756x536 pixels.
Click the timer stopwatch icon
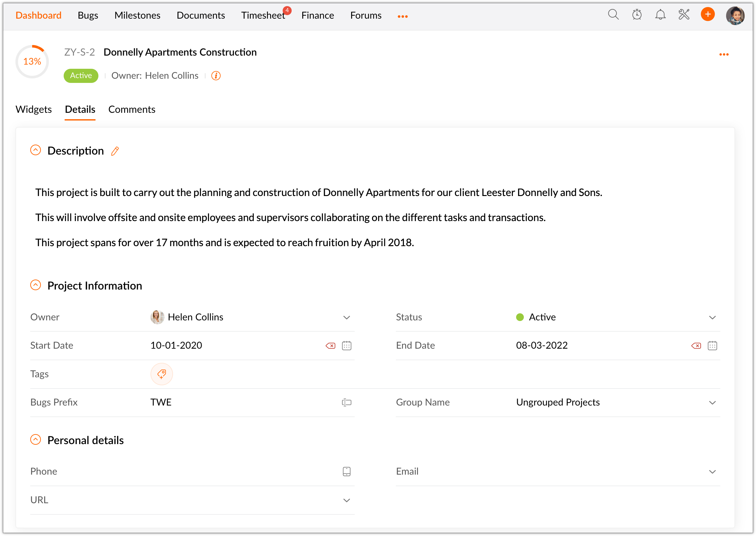point(636,15)
